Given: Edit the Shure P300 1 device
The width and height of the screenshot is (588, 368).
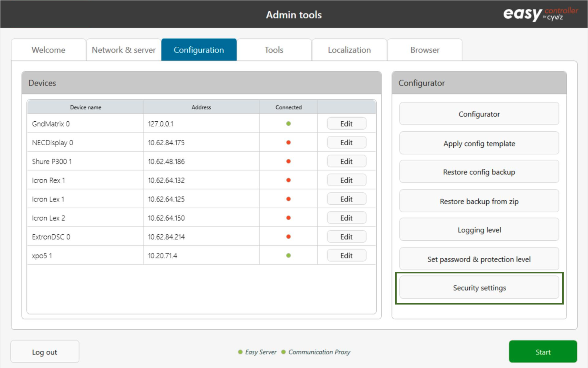Looking at the screenshot, I should click(346, 161).
